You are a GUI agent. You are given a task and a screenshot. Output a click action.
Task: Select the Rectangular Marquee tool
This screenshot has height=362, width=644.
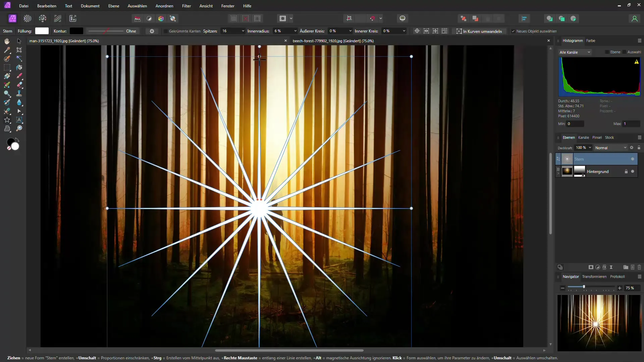point(7,67)
